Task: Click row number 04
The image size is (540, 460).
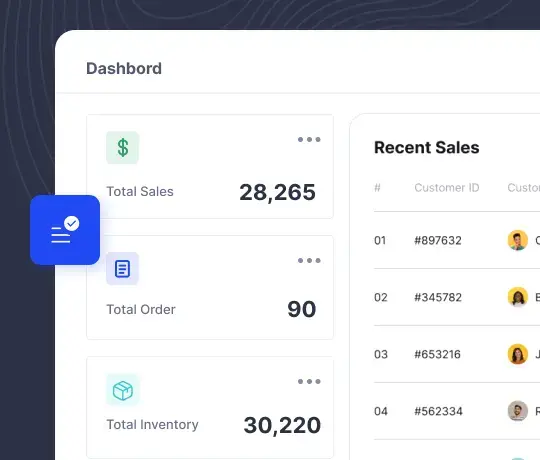Action: (381, 411)
